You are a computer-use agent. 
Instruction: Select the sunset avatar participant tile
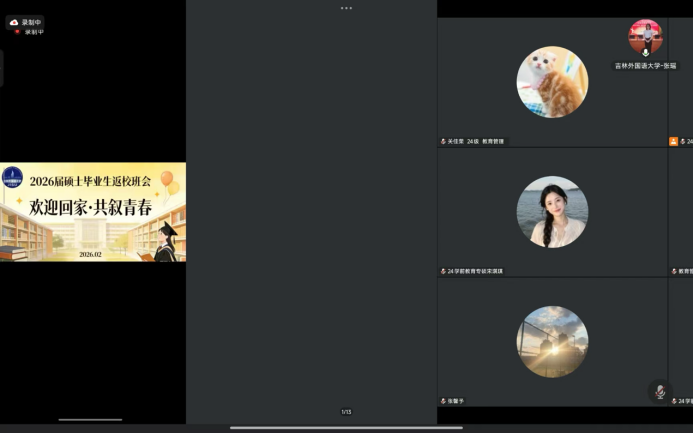tap(552, 342)
